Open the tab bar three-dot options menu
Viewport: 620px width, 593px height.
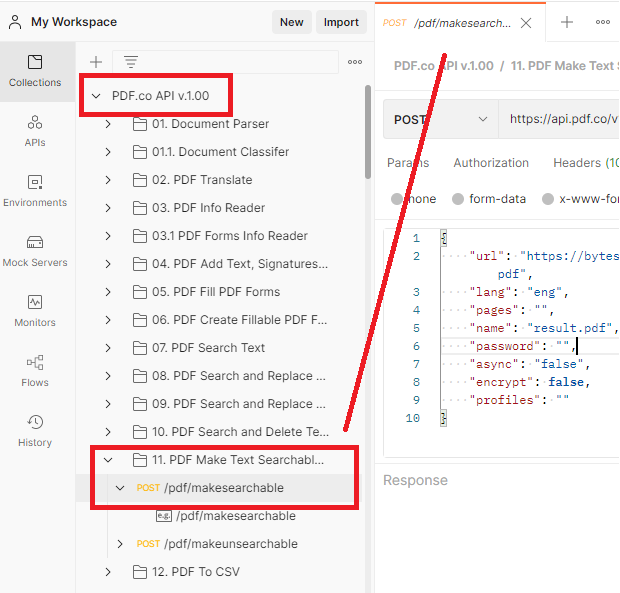click(x=603, y=22)
